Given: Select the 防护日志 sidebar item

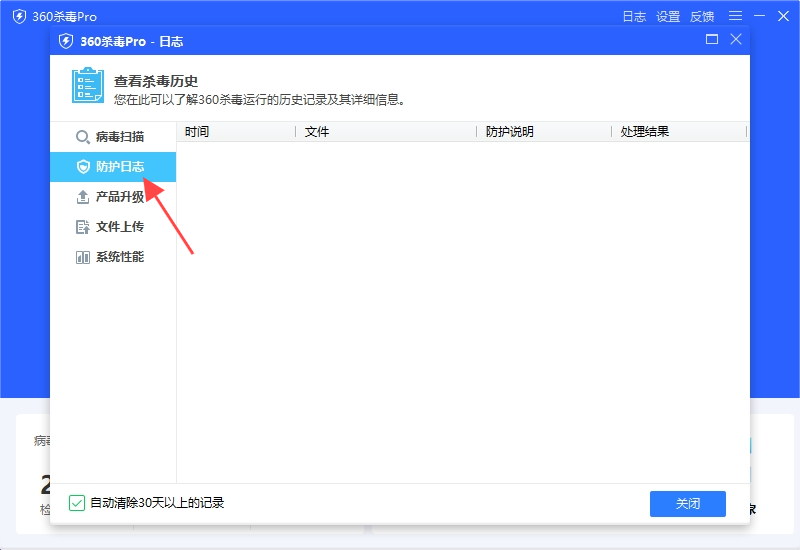Looking at the screenshot, I should pos(113,167).
